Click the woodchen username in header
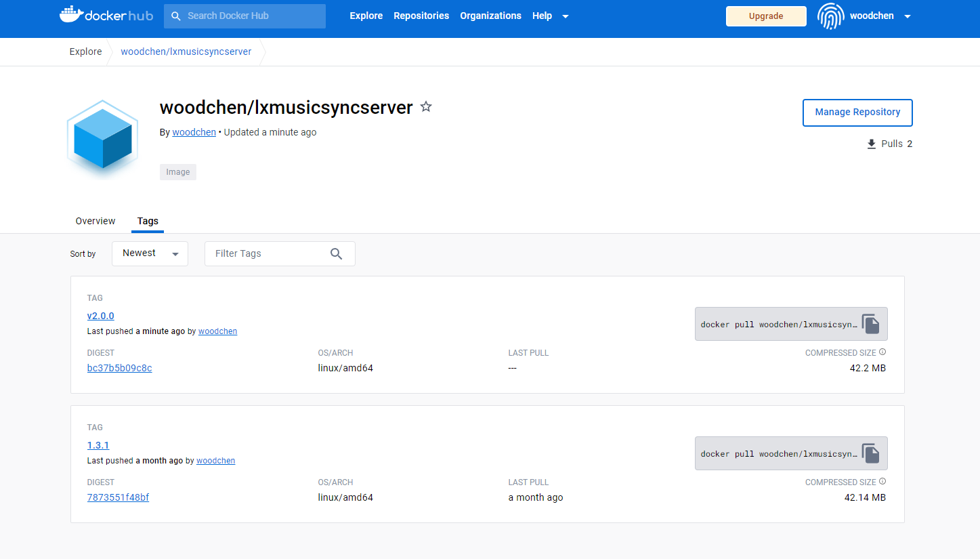The image size is (980, 559). click(872, 16)
